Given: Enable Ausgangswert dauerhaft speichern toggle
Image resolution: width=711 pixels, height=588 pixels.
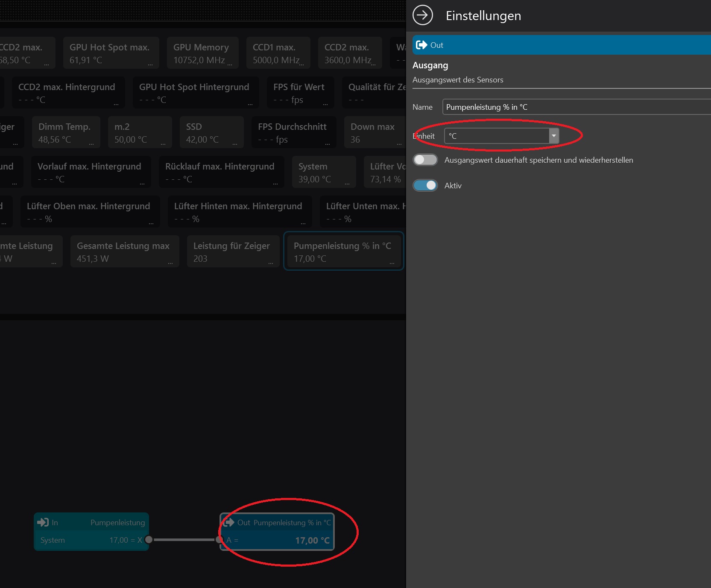Looking at the screenshot, I should point(425,160).
